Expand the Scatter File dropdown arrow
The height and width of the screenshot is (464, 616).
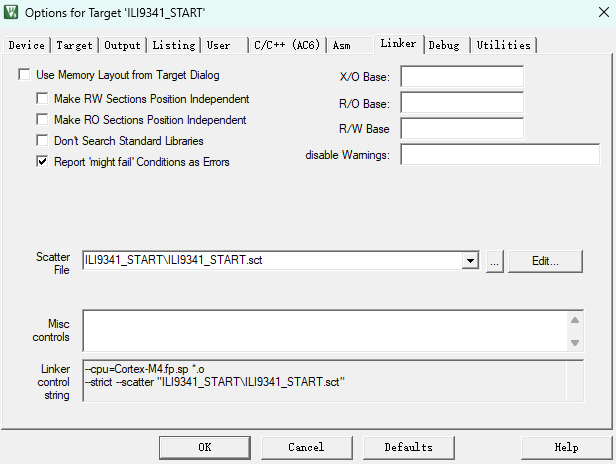point(470,260)
